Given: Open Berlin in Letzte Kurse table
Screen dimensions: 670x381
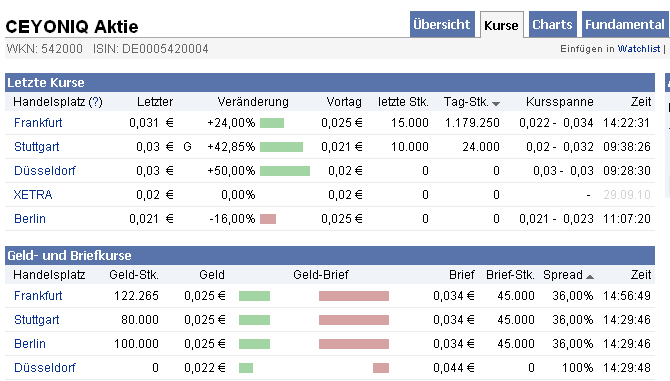Looking at the screenshot, I should [x=29, y=219].
